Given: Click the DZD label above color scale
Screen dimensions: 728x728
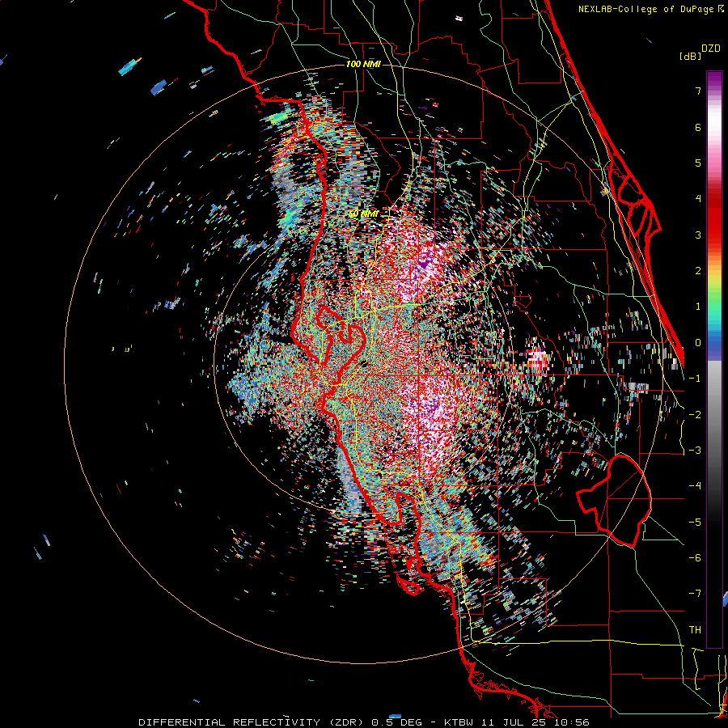Looking at the screenshot, I should pos(711,49).
